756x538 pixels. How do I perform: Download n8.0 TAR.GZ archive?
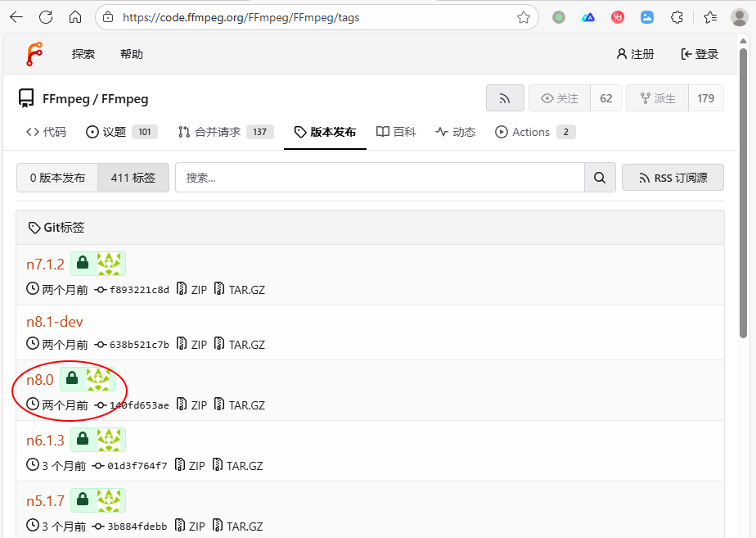(240, 405)
